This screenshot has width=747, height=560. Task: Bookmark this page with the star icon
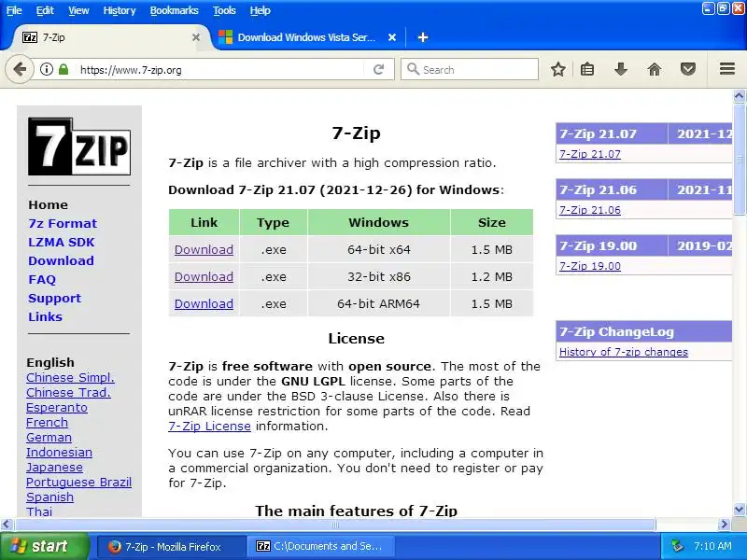click(x=557, y=69)
